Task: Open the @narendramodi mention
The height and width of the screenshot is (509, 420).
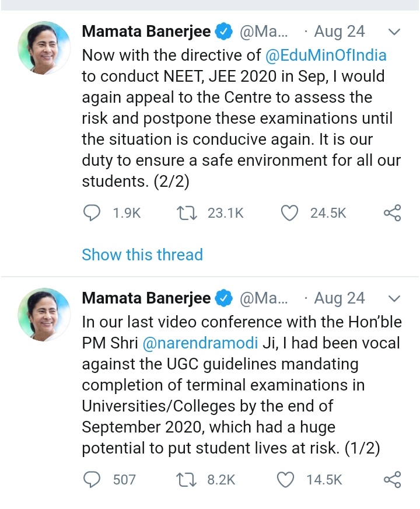Action: point(190,343)
